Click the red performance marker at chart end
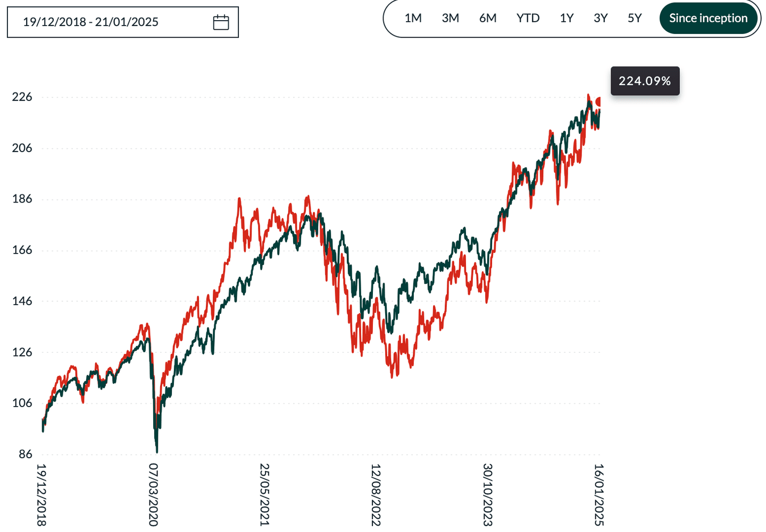The height and width of the screenshot is (532, 766). [598, 100]
